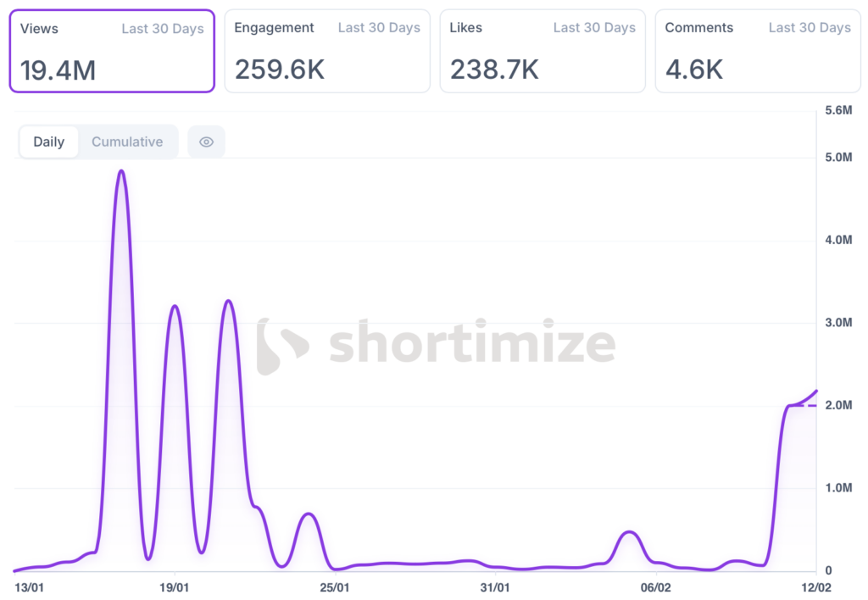Click the 19.4M views value

point(58,70)
